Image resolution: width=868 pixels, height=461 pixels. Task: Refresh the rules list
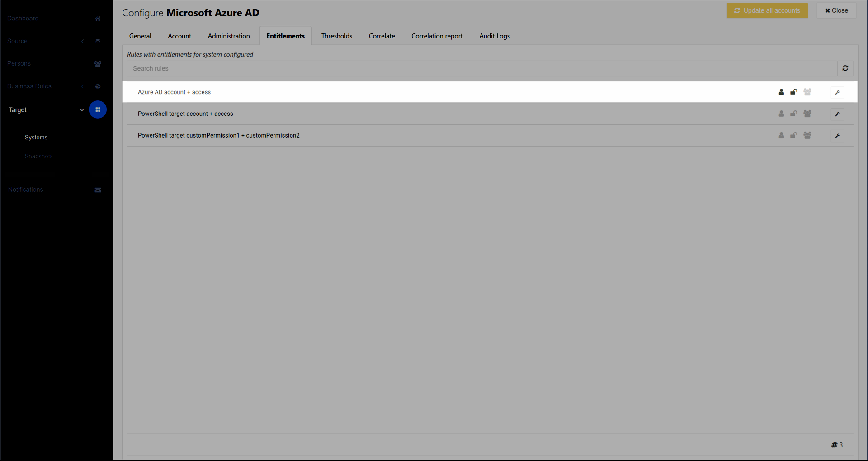(x=845, y=68)
